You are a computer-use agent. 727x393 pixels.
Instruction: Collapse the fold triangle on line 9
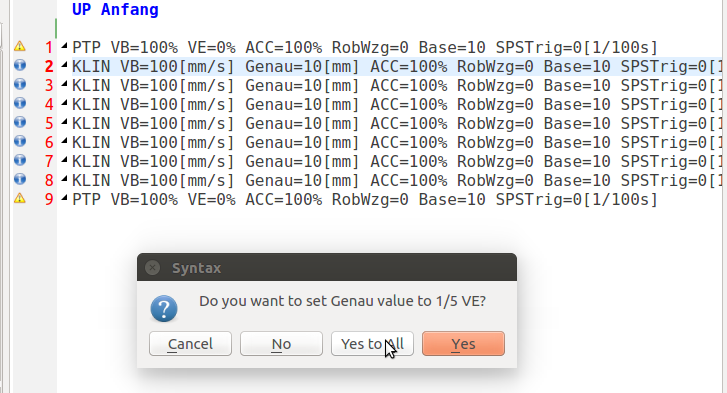click(64, 197)
